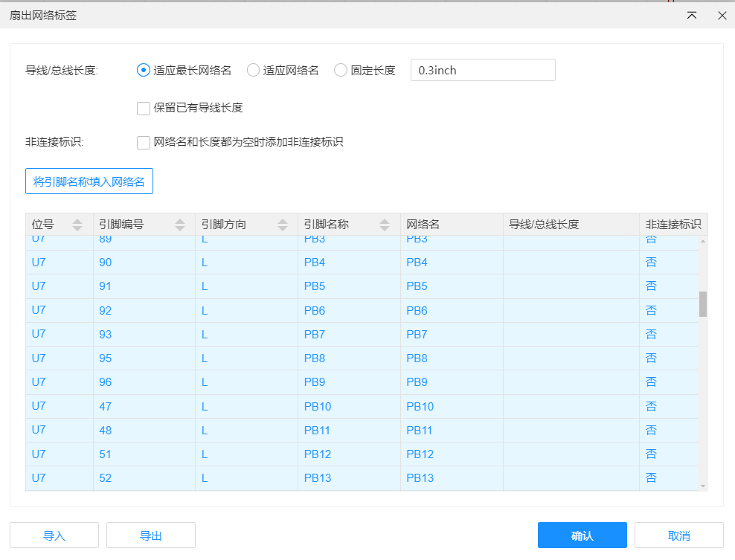This screenshot has height=560, width=735.
Task: Click the U7 cell in pin 52 row
Action: tap(60, 478)
